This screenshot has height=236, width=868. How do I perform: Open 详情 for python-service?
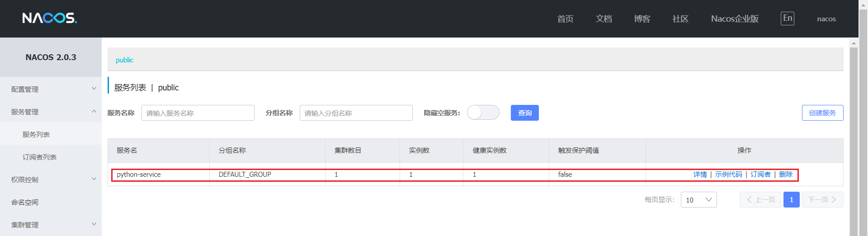click(x=700, y=175)
